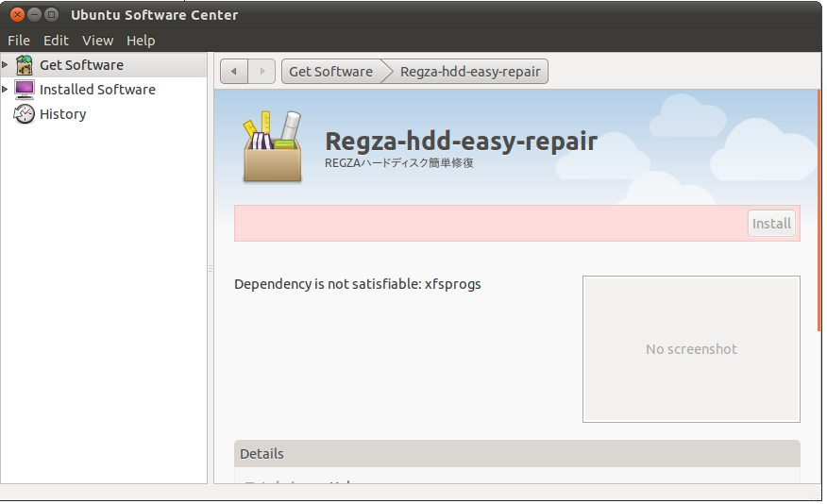The height and width of the screenshot is (504, 827).
Task: Maximize the Ubuntu Software Center window
Action: 51,15
